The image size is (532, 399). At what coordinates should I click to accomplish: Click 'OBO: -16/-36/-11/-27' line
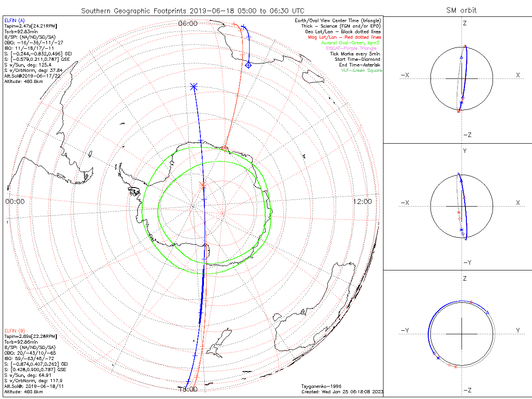pos(33,43)
